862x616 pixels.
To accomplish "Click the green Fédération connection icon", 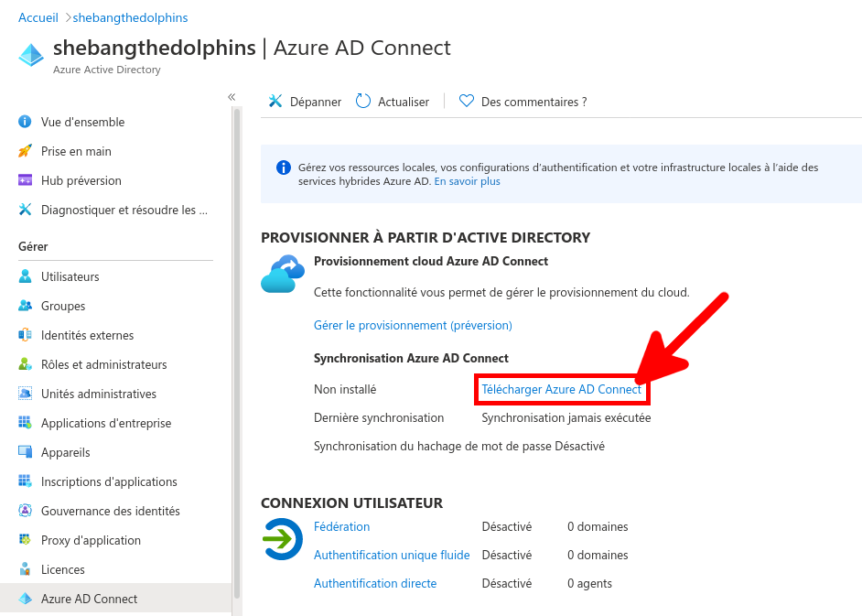I will click(281, 540).
